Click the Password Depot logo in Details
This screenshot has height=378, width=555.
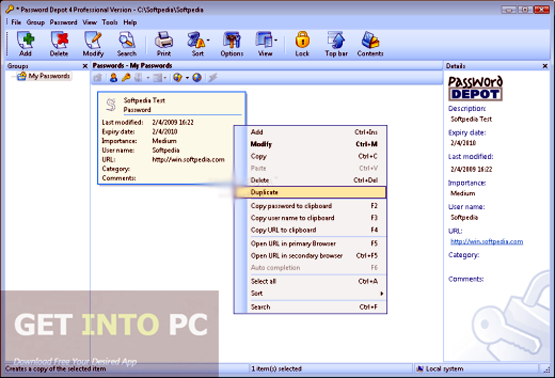click(475, 88)
